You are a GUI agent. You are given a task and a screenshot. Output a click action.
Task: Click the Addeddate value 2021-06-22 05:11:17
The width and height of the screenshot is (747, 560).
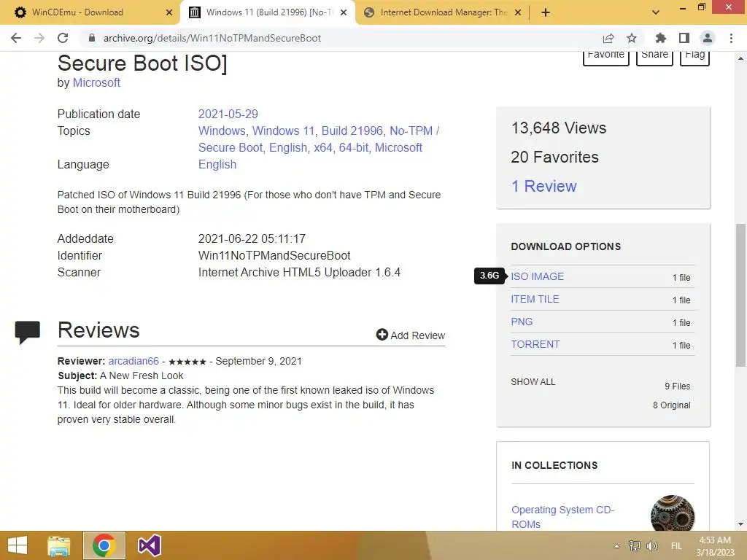(252, 239)
